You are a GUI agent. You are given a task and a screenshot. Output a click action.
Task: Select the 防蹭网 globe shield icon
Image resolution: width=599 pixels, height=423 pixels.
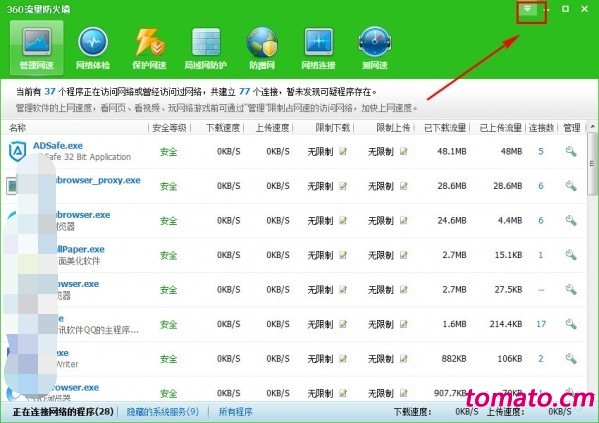pos(262,48)
